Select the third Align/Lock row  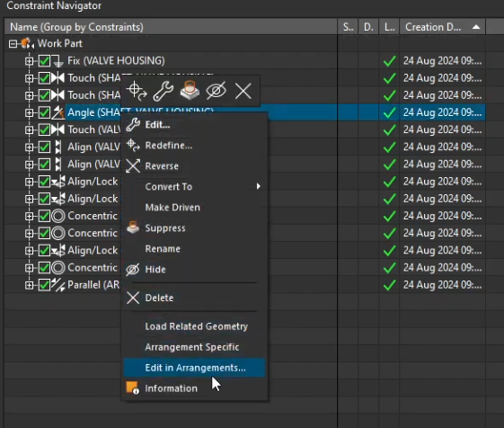(x=93, y=250)
